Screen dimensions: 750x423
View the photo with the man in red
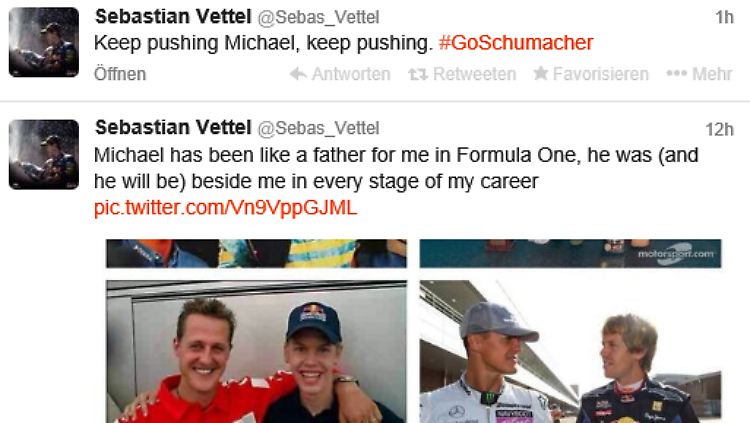(256, 350)
